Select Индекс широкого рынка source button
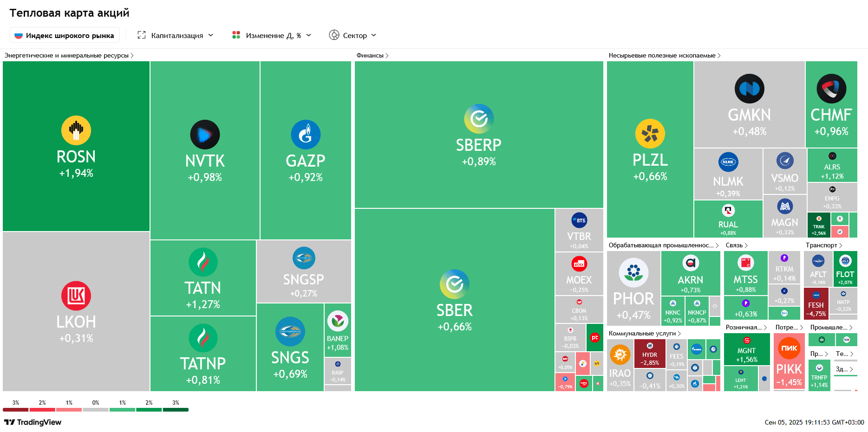868x432 pixels. click(65, 35)
